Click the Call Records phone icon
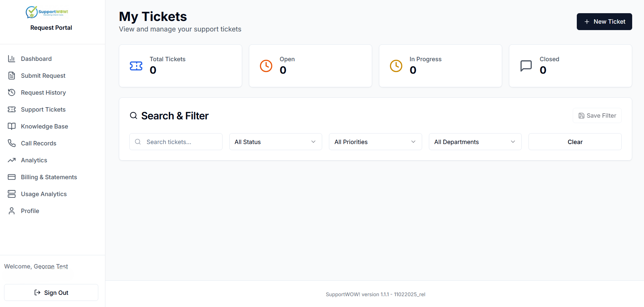644x307 pixels. [11, 143]
